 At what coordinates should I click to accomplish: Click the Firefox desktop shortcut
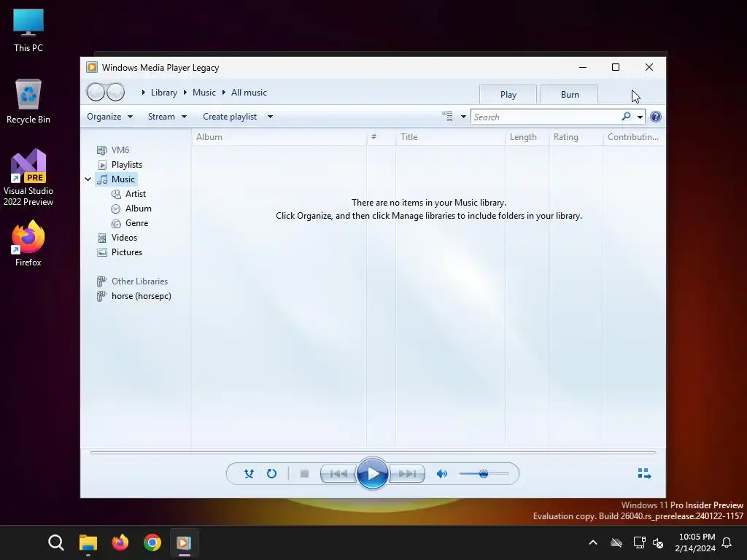pyautogui.click(x=28, y=244)
